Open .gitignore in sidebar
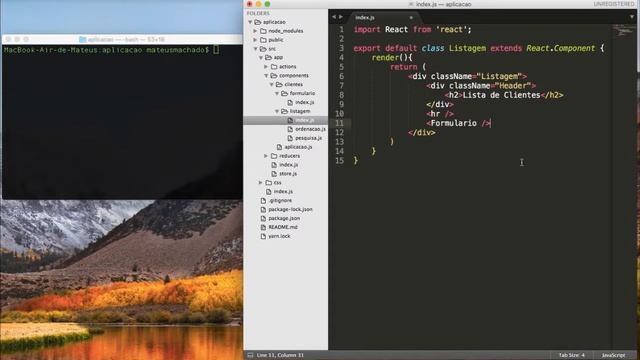This screenshot has height=360, width=640. 280,200
